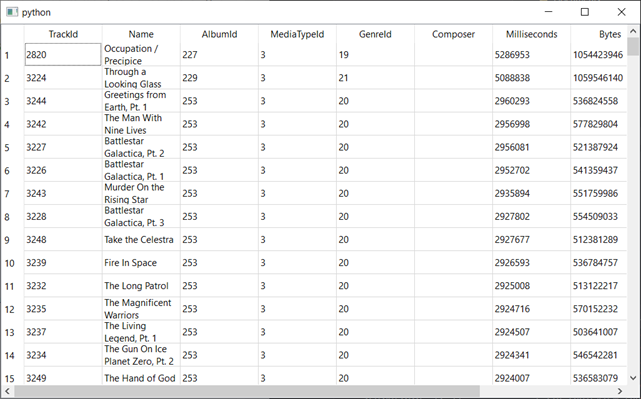Click cell 'Battlestar Galactica, Pt. 1'

pos(141,170)
